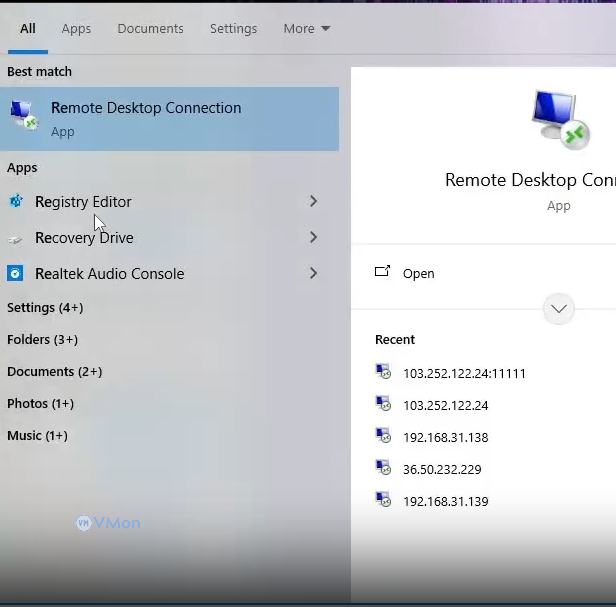
Task: Show the Folders (3+) results group
Action: pos(42,339)
